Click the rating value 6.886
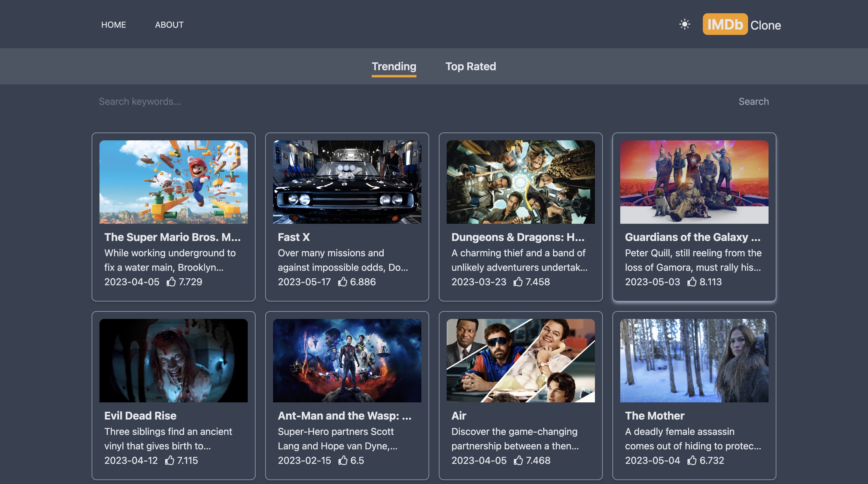Image resolution: width=868 pixels, height=484 pixels. pyautogui.click(x=363, y=282)
